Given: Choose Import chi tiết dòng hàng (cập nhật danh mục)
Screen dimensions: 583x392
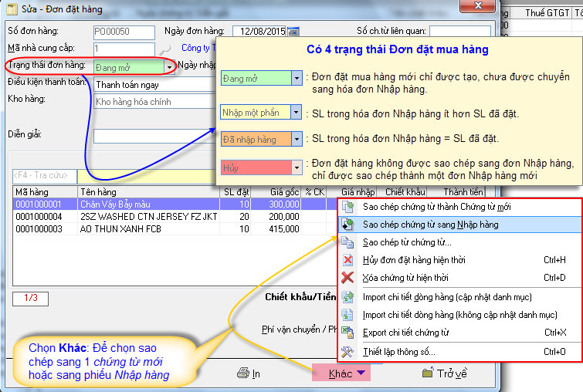Looking at the screenshot, I should 447,296.
